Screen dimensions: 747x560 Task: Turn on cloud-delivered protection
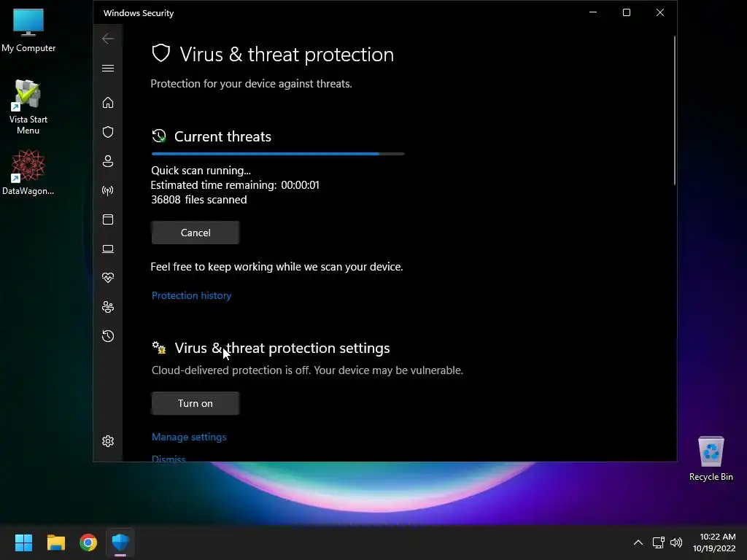pos(196,403)
